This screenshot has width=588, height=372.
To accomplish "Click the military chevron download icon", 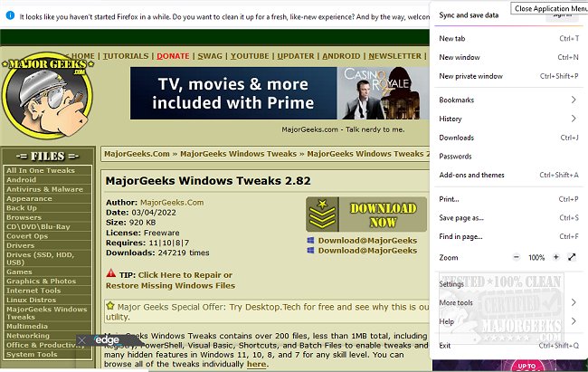I will (323, 214).
